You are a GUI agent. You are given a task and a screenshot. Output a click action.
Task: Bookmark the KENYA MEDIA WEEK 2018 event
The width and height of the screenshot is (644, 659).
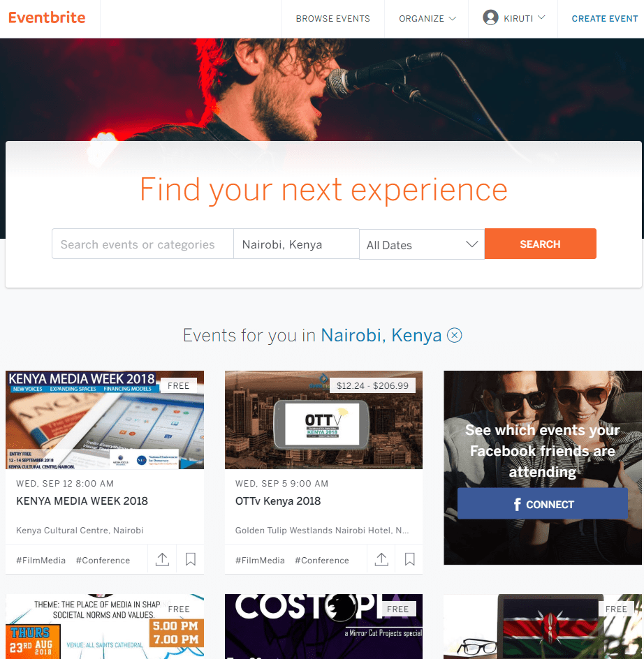click(x=191, y=559)
